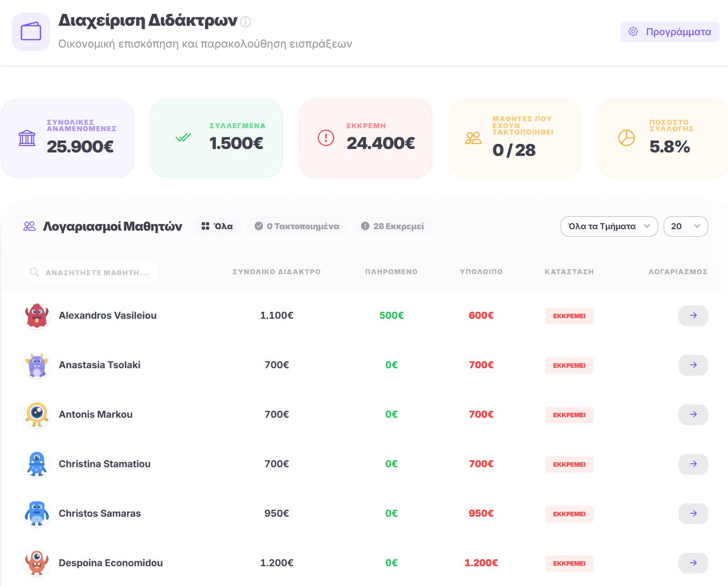Click the wallet icon in the header
Screen dimensions: 728x586
pos(31,32)
